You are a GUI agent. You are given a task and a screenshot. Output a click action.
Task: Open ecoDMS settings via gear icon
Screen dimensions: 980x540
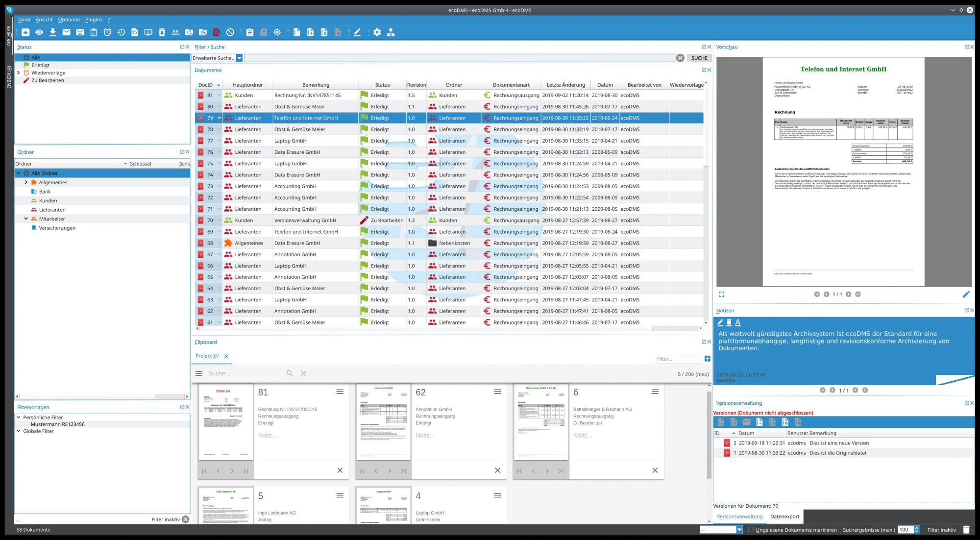(x=377, y=32)
